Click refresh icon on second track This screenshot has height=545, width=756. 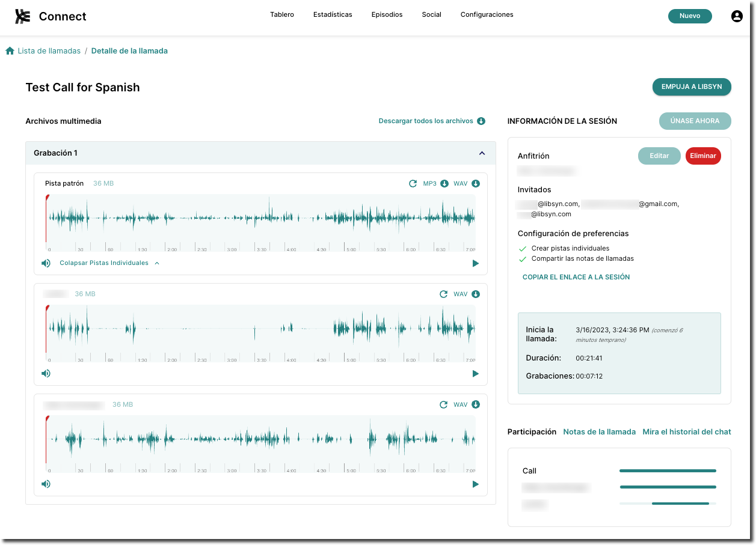coord(443,294)
